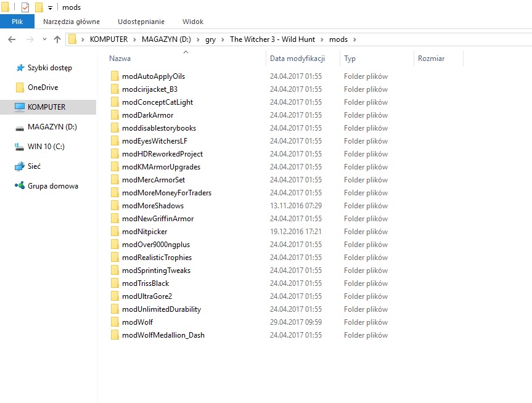Click MAGAZYN (D:) in address breadcrumb
The image size is (532, 403).
tap(166, 39)
